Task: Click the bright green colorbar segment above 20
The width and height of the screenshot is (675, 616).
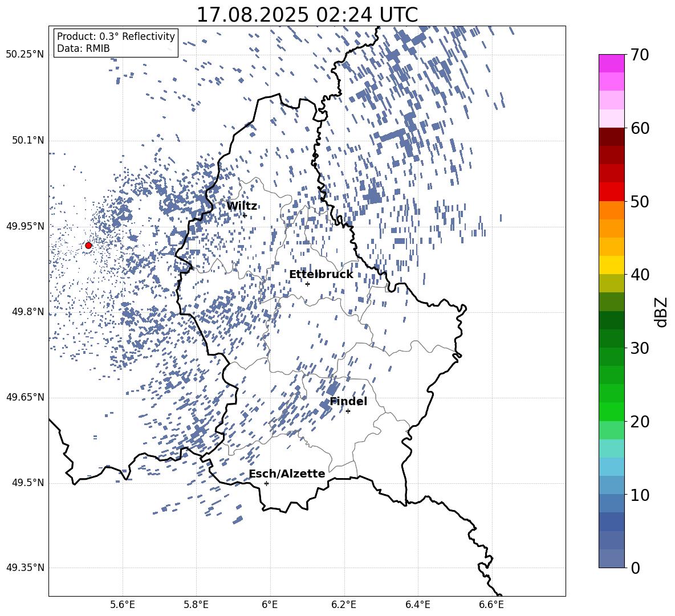Action: 612,412
